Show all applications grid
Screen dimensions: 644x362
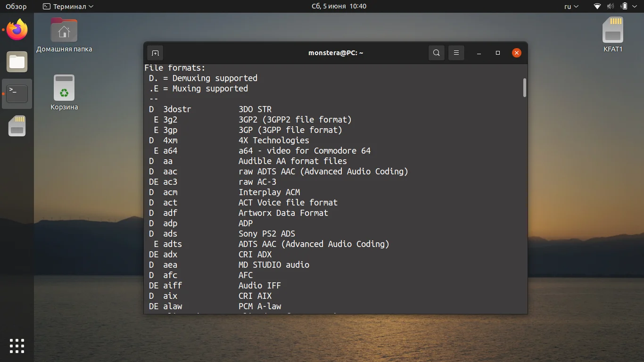coord(17,346)
